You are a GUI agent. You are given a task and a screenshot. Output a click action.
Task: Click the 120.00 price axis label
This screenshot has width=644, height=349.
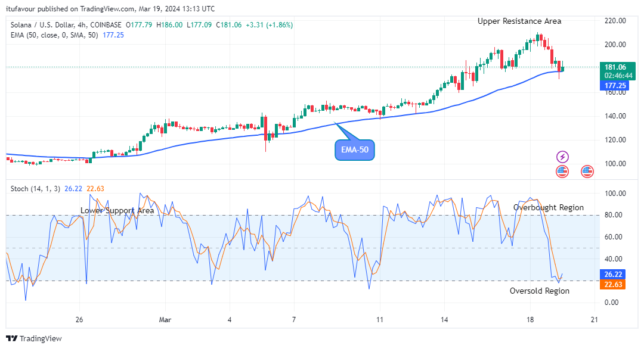click(615, 140)
